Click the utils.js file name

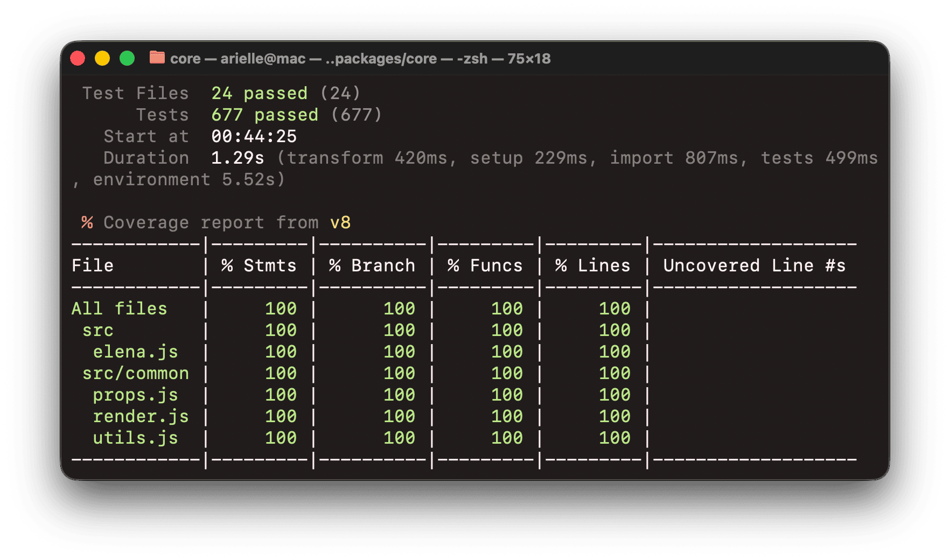tap(135, 438)
